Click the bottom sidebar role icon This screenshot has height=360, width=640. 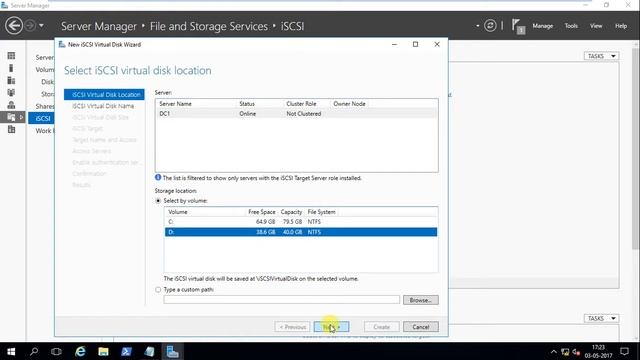coord(11,129)
